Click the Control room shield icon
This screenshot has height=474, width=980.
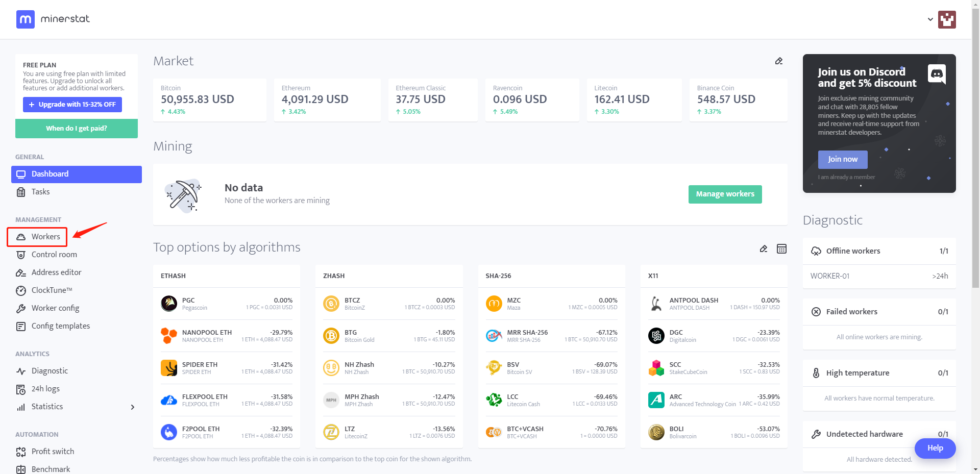pyautogui.click(x=21, y=255)
